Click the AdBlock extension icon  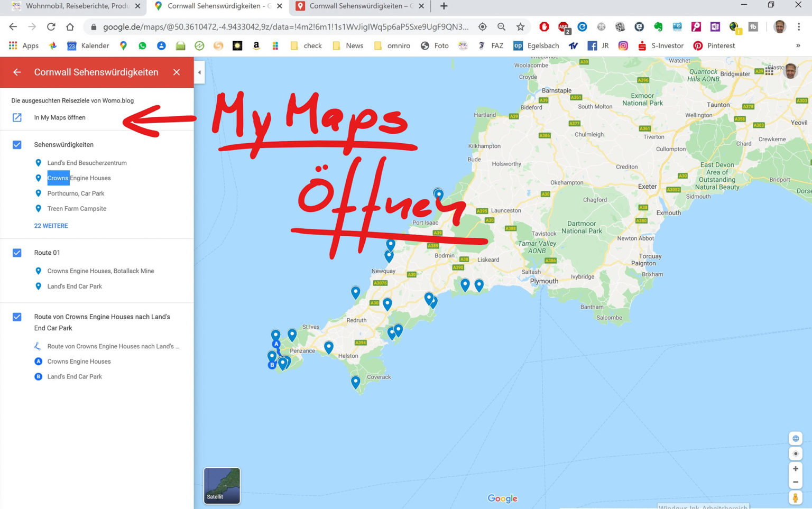coord(545,26)
